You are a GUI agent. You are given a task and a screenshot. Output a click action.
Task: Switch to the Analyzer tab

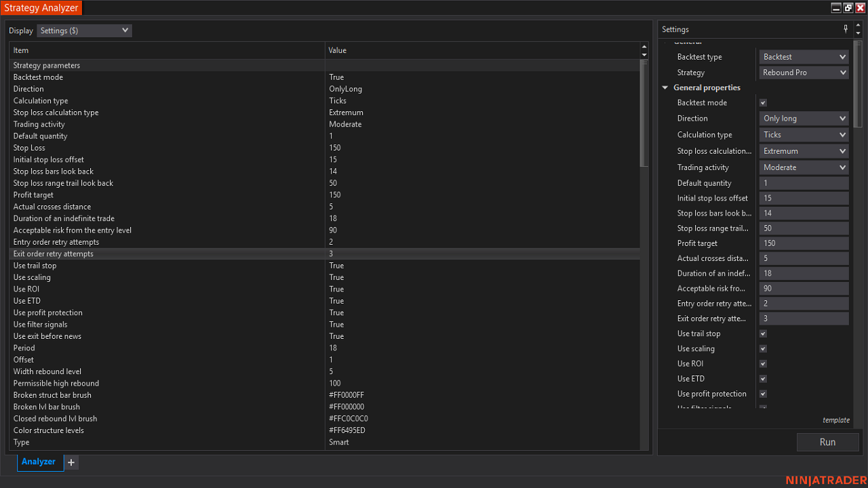[x=39, y=462]
